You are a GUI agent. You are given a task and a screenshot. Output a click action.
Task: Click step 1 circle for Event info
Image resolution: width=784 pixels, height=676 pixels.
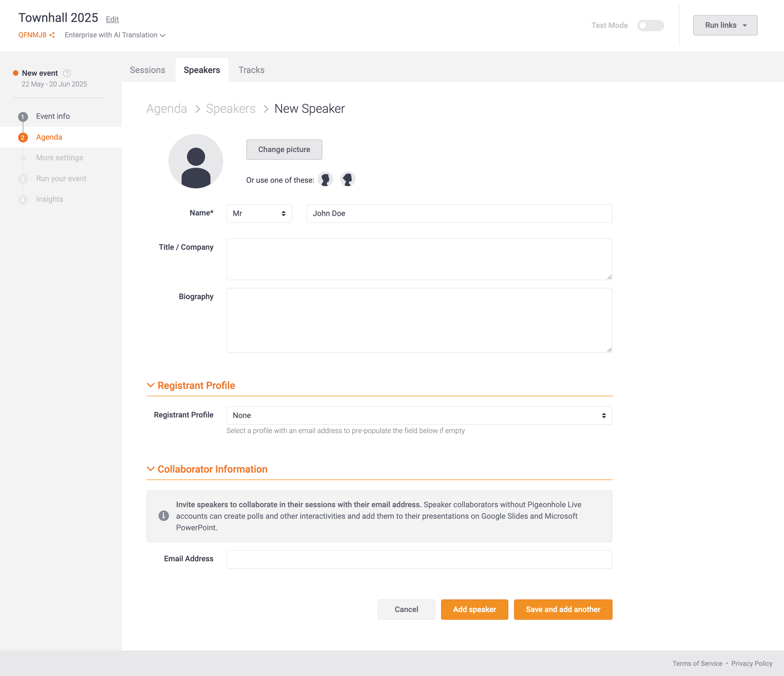[23, 117]
